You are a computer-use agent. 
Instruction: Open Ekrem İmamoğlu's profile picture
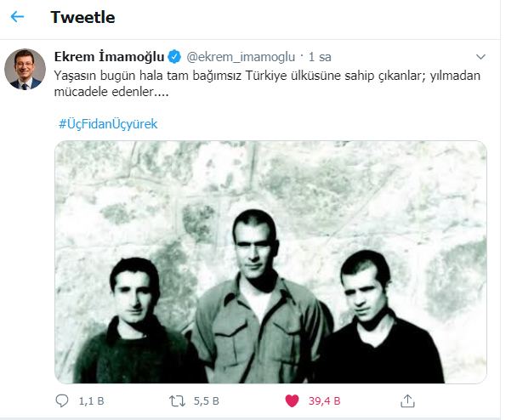coord(25,69)
